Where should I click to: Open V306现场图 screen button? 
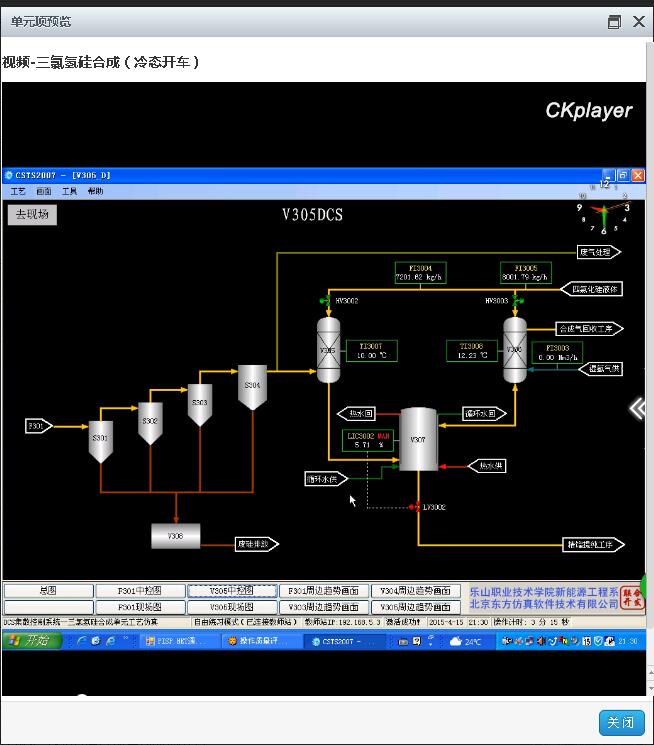[232, 607]
